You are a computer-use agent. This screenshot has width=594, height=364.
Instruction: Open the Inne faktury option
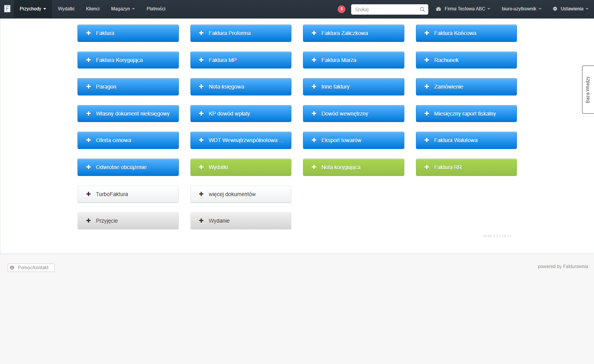tap(353, 87)
